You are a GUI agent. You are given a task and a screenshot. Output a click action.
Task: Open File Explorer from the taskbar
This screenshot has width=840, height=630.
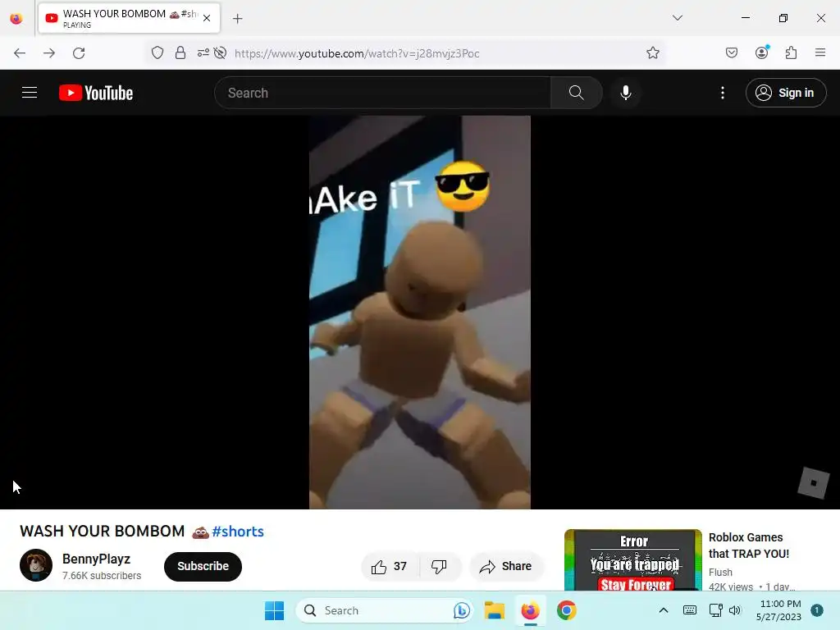pyautogui.click(x=495, y=610)
